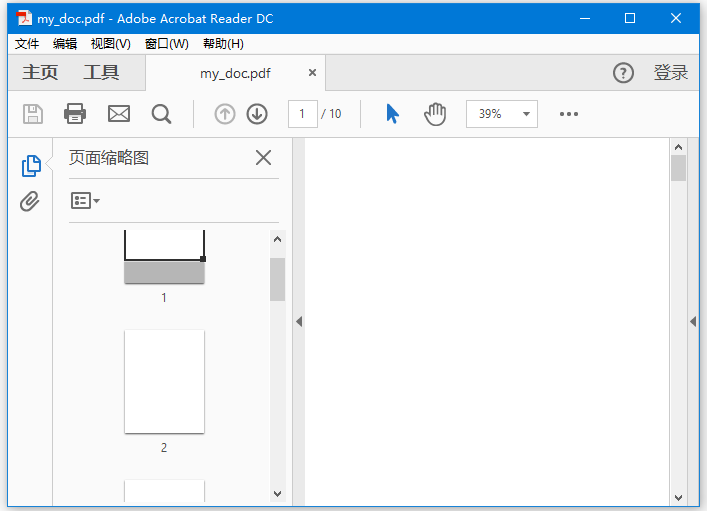The width and height of the screenshot is (707, 511).
Task: Open the 编辑 menu
Action: tap(64, 44)
